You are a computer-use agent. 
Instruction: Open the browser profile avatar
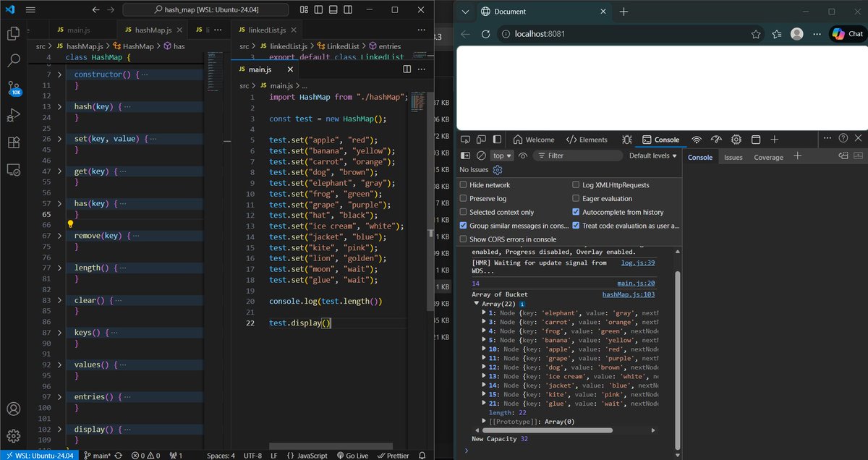[x=797, y=34]
